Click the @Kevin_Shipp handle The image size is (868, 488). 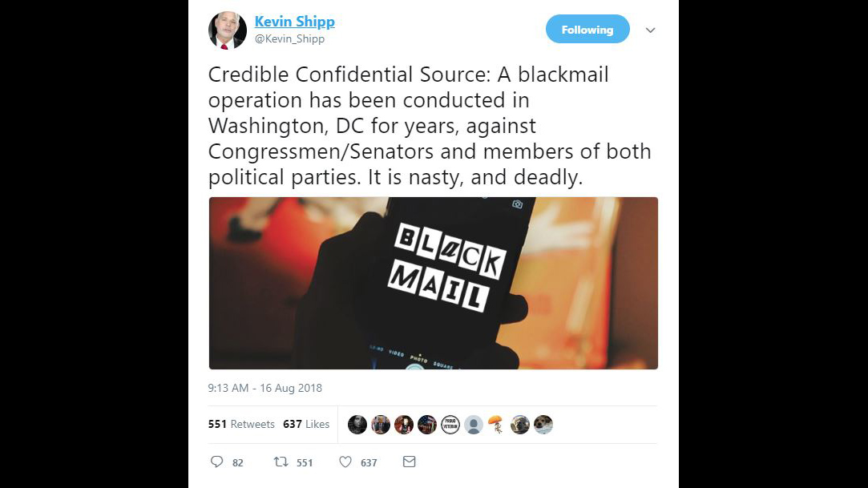[289, 38]
